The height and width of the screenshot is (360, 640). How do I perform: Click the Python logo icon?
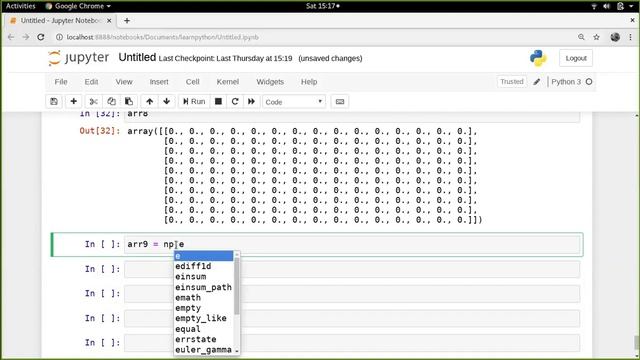(538, 58)
